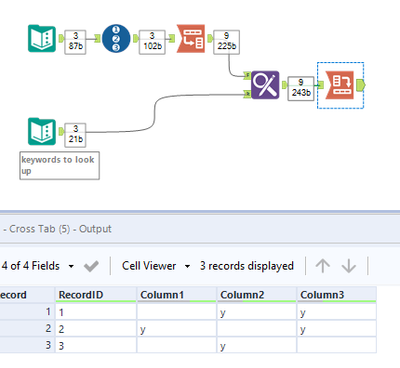Screen dimensions: 400x368
Task: Select the top Text Input tool
Action: [x=42, y=38]
